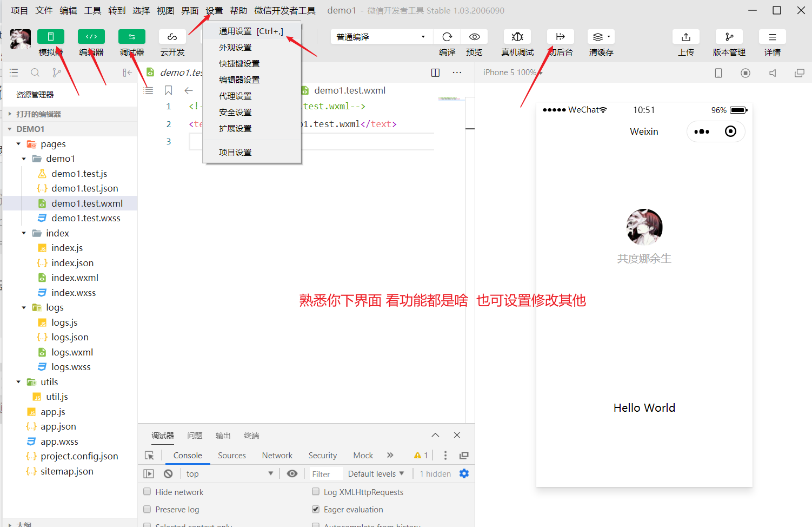The image size is (812, 527).
Task: Select 外观设置 from the settings menu
Action: (x=252, y=48)
